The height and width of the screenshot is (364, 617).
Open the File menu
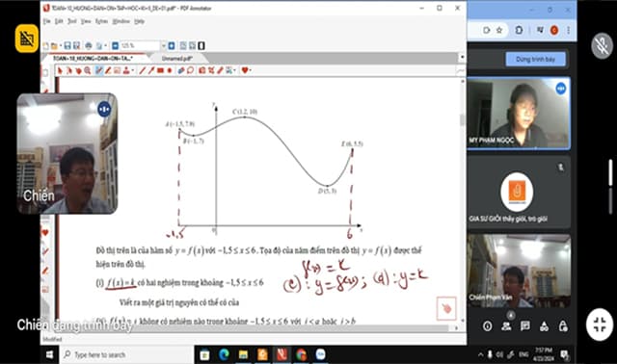tap(47, 21)
